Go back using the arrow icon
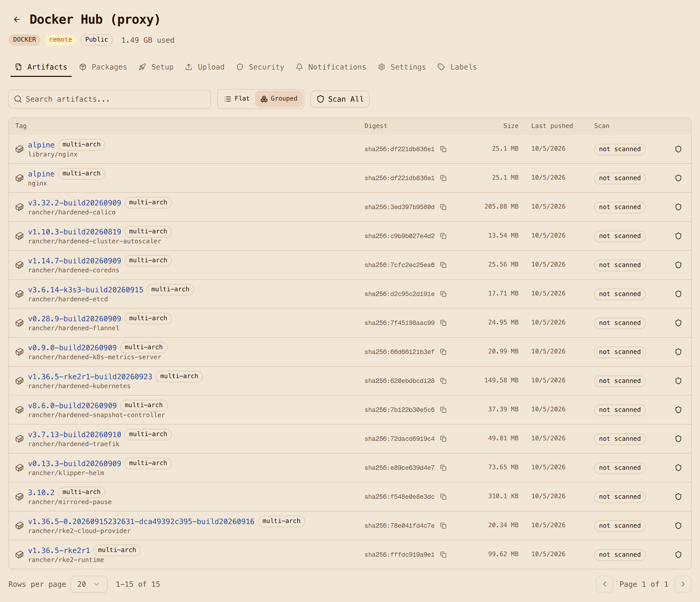This screenshot has height=602, width=700. 17,19
